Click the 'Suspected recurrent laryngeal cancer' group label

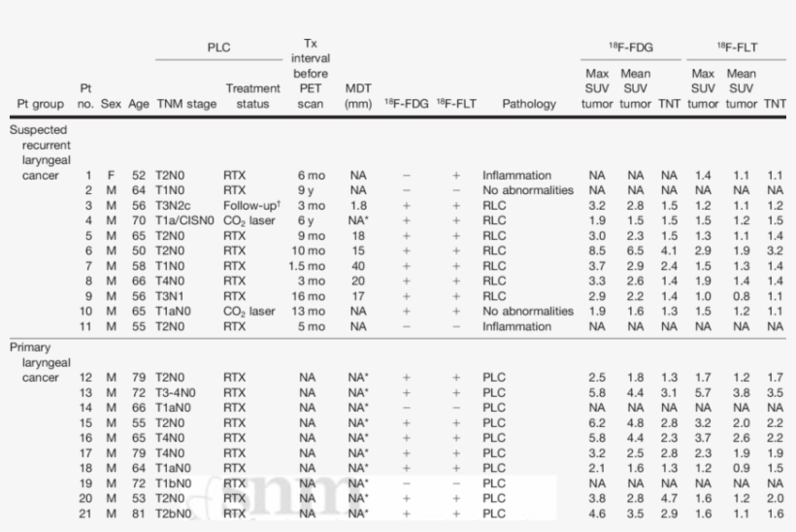40,152
